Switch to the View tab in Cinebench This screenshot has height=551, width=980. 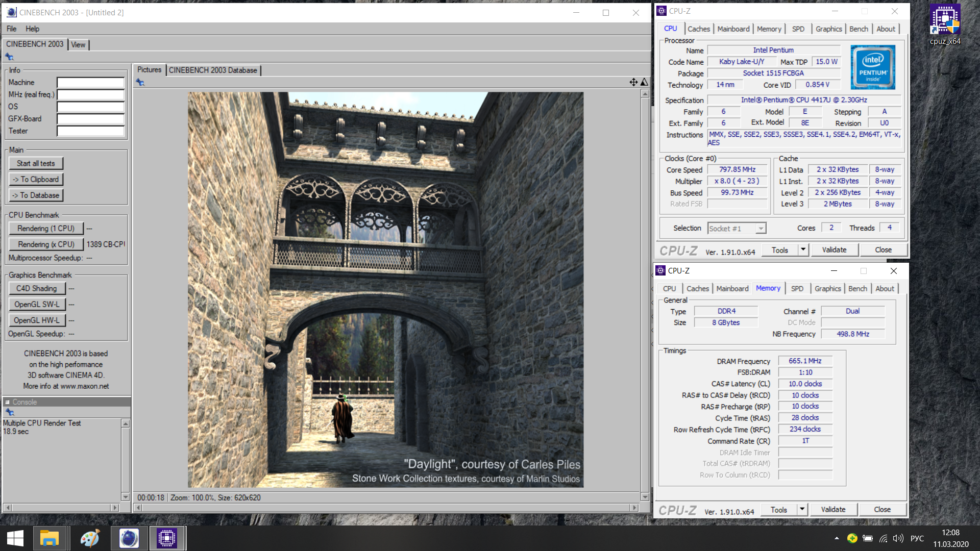[x=78, y=45]
